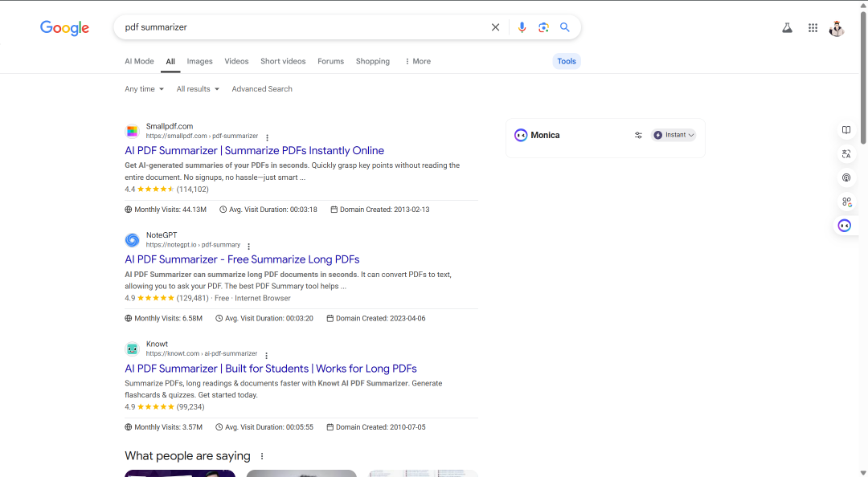Open Search Labs flask icon
Image resolution: width=868 pixels, height=477 pixels.
(787, 27)
